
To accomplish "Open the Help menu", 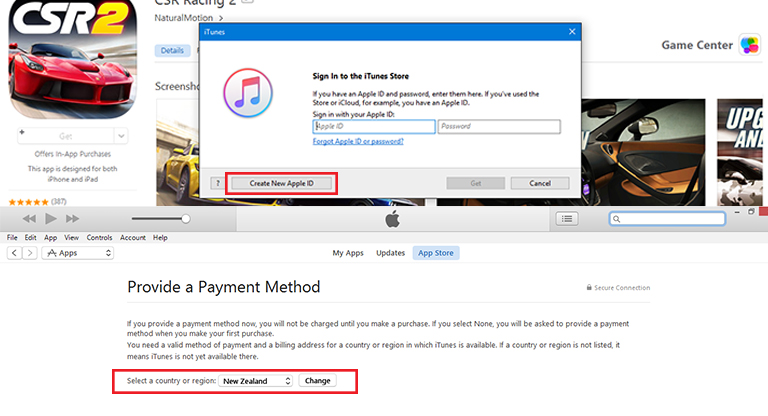I will [x=160, y=238].
